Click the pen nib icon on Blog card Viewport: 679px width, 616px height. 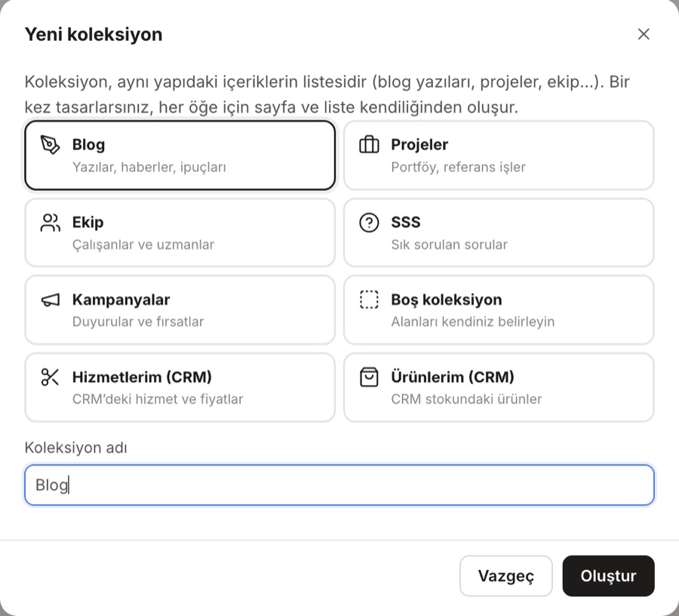(x=51, y=145)
